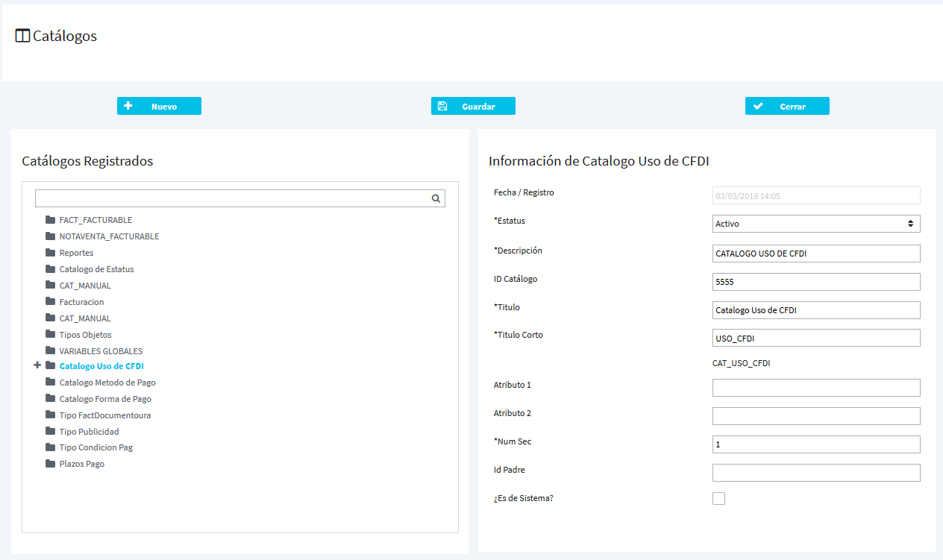Open the Catalogo Forma de Pago item
The height and width of the screenshot is (560, 943).
105,399
